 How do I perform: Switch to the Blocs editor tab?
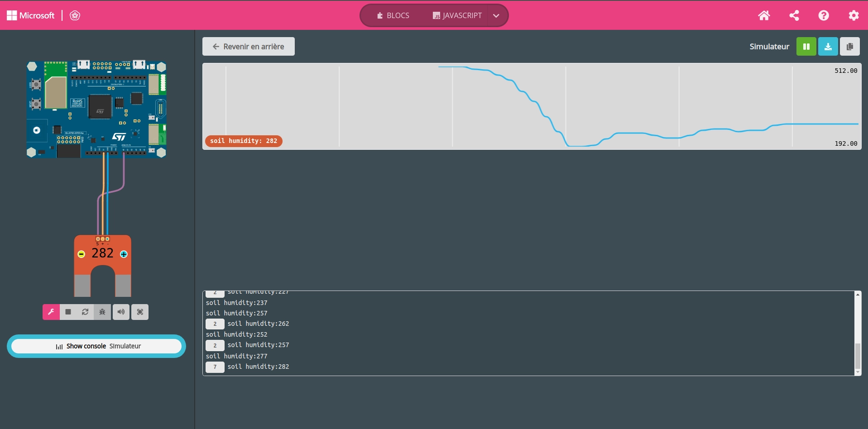tap(393, 16)
